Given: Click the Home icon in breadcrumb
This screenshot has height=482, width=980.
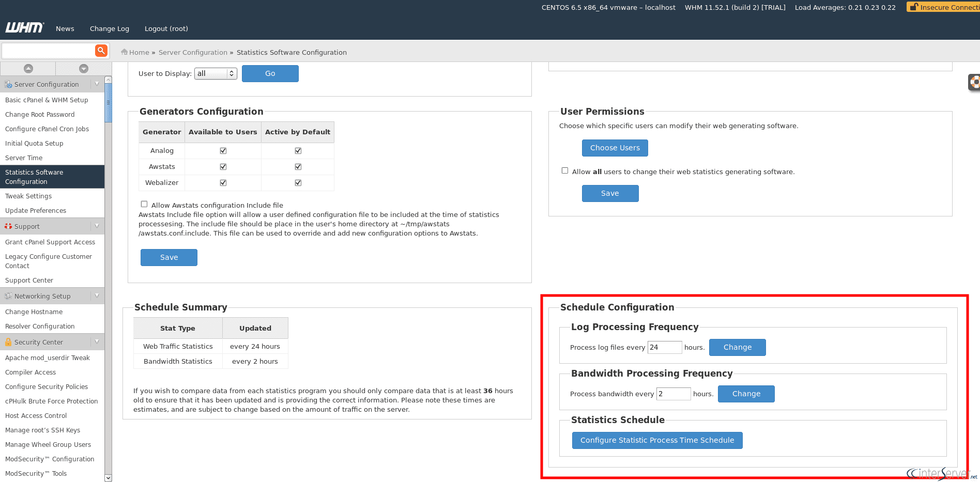Looking at the screenshot, I should [x=124, y=52].
